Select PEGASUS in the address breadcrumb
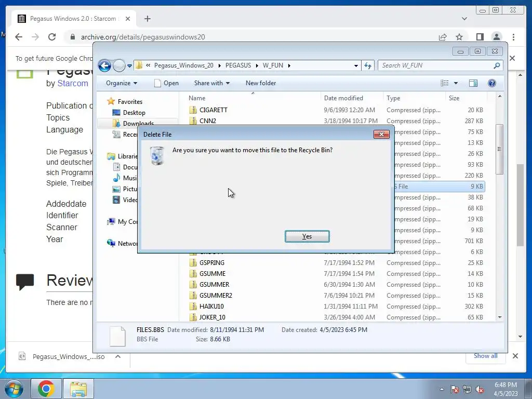Image resolution: width=532 pixels, height=399 pixels. pyautogui.click(x=238, y=65)
